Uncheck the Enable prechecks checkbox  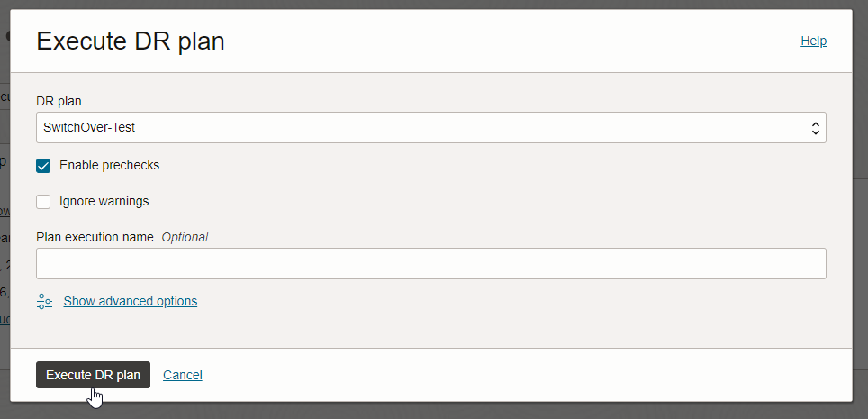point(43,166)
